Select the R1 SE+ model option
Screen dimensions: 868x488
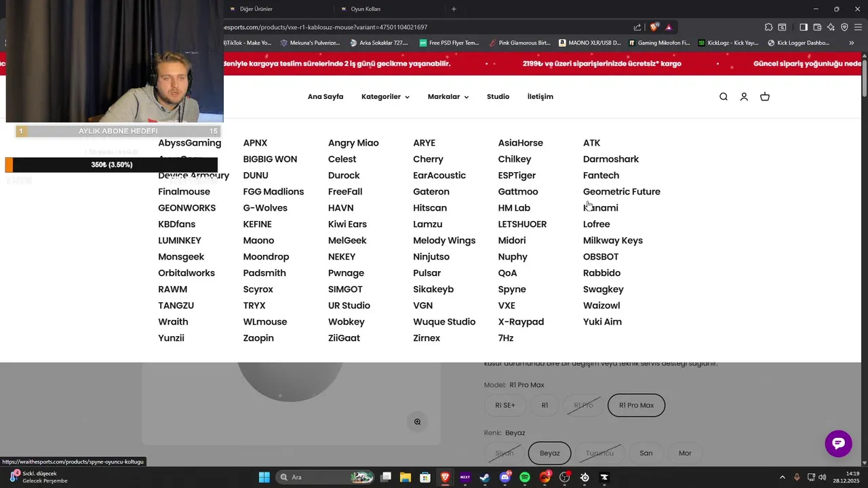tap(505, 405)
